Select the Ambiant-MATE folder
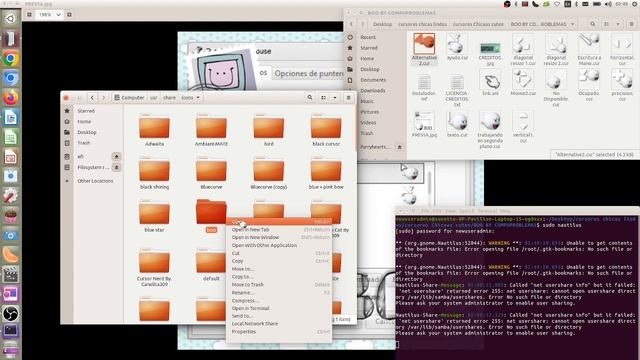The width and height of the screenshot is (640, 360). pyautogui.click(x=211, y=130)
